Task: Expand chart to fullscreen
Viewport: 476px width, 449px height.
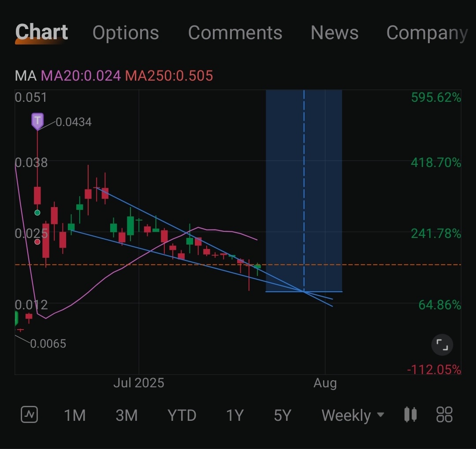Action: [442, 345]
